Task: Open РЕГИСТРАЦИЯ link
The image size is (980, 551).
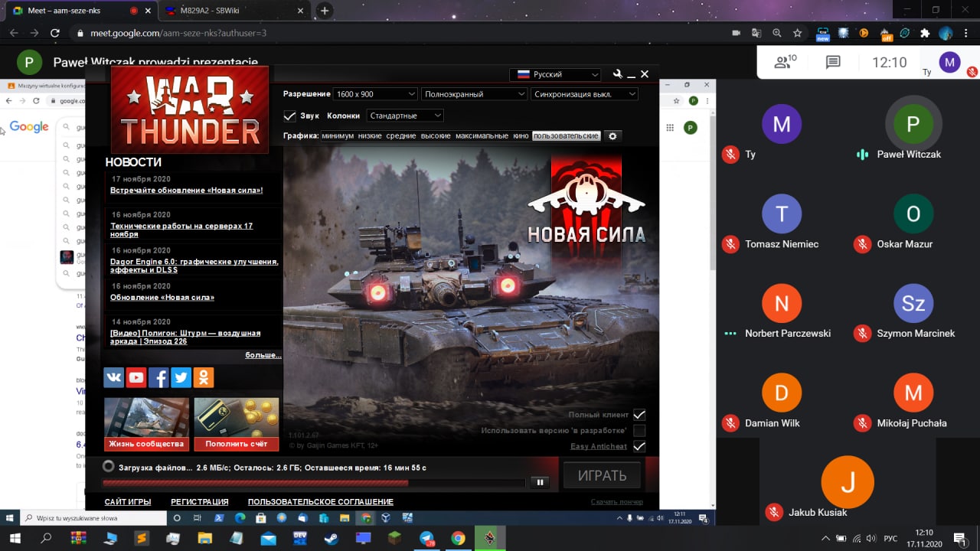Action: (x=200, y=502)
